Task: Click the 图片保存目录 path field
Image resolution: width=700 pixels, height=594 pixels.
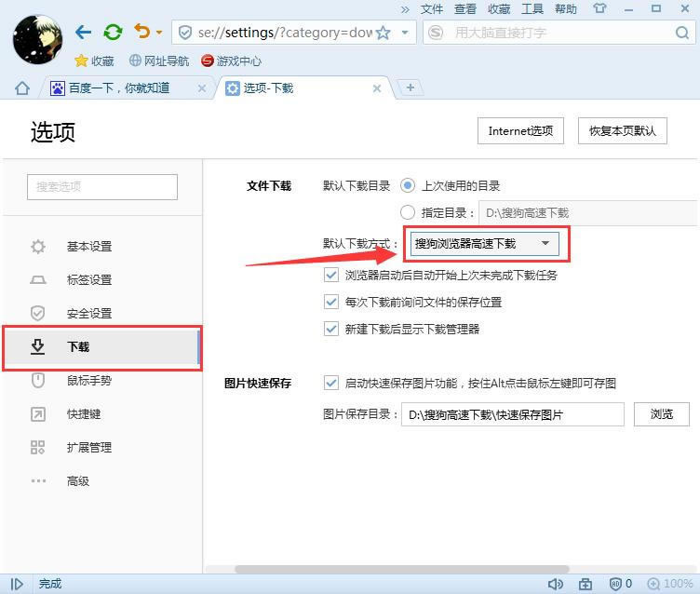Action: tap(513, 414)
